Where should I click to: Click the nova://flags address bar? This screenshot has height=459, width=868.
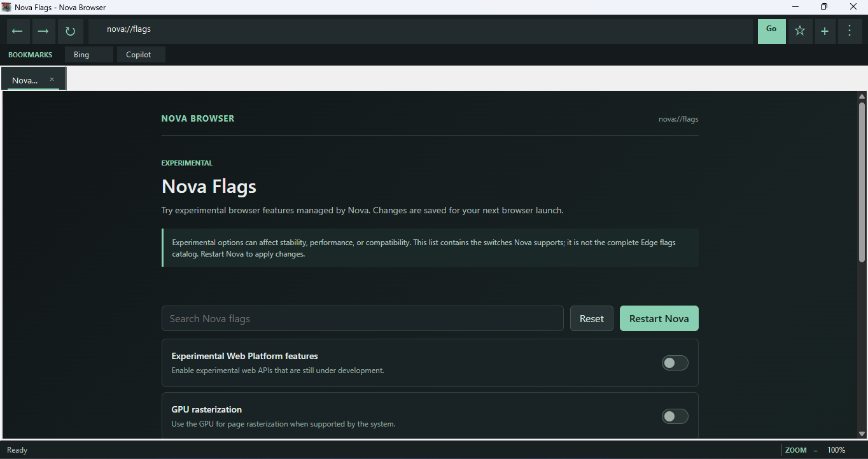(420, 31)
